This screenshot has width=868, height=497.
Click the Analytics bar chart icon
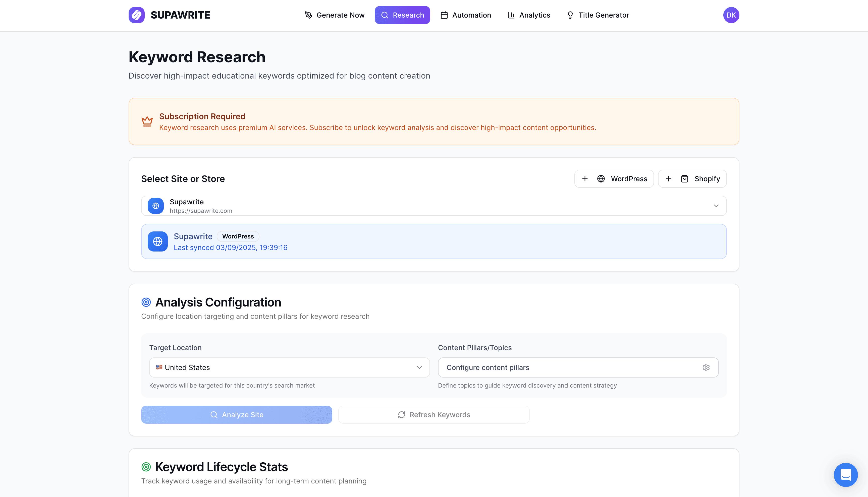511,15
